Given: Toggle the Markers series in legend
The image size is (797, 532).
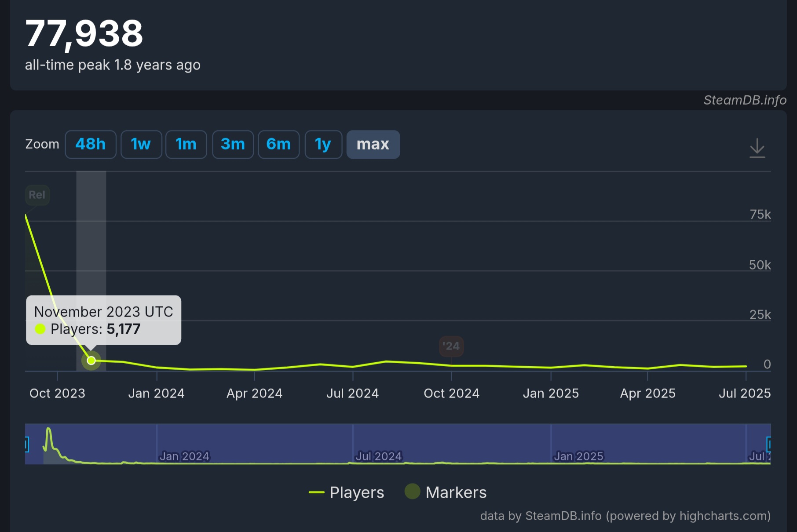Looking at the screenshot, I should click(445, 492).
